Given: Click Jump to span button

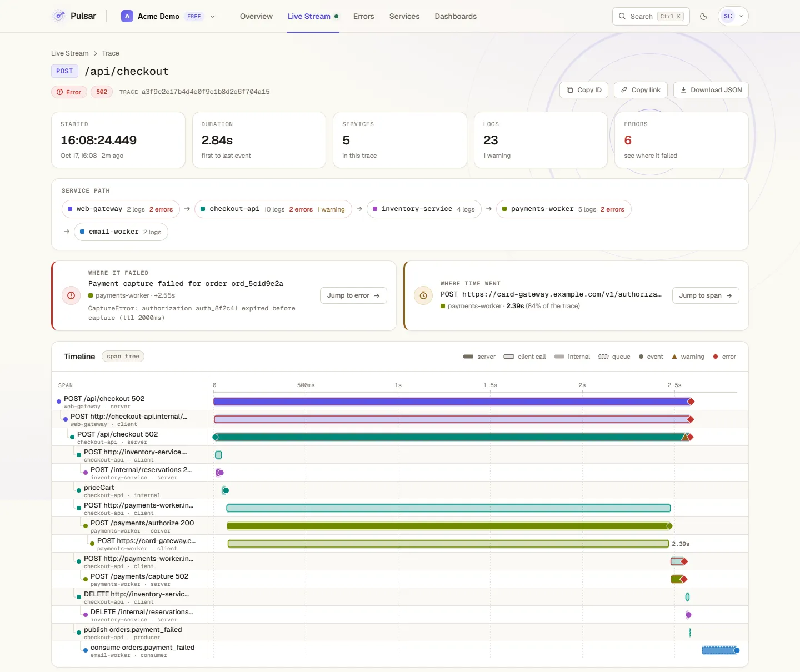Looking at the screenshot, I should pos(706,295).
